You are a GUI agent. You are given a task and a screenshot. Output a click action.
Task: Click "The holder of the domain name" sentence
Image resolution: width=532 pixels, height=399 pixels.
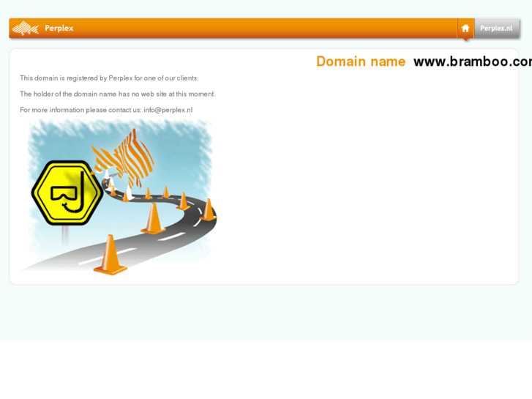pos(117,94)
